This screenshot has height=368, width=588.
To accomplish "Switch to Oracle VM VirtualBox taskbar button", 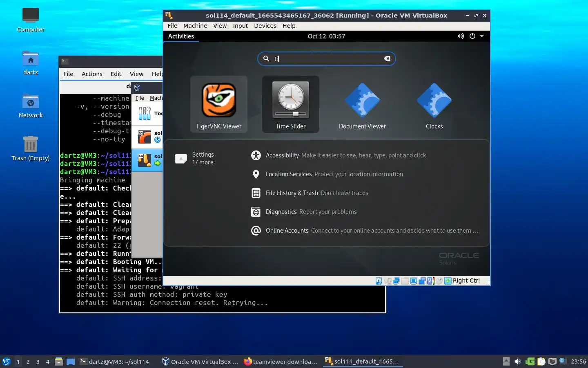I will [x=200, y=361].
